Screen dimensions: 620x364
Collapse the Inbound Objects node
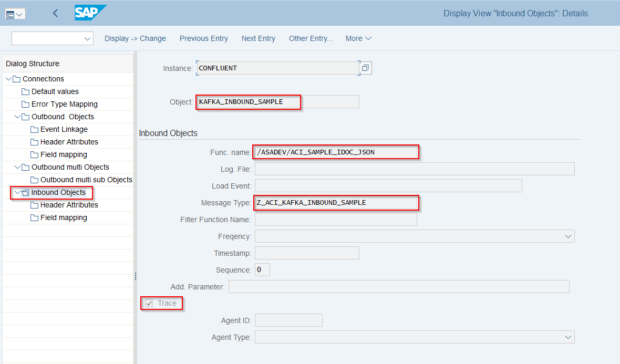point(17,192)
